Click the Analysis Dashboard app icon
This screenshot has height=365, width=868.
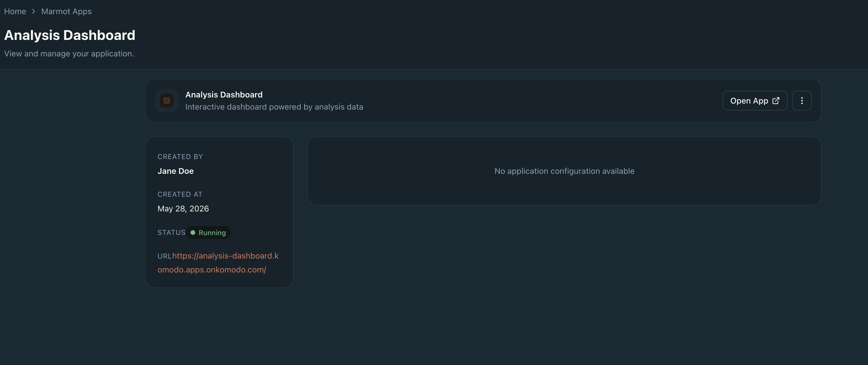[166, 101]
